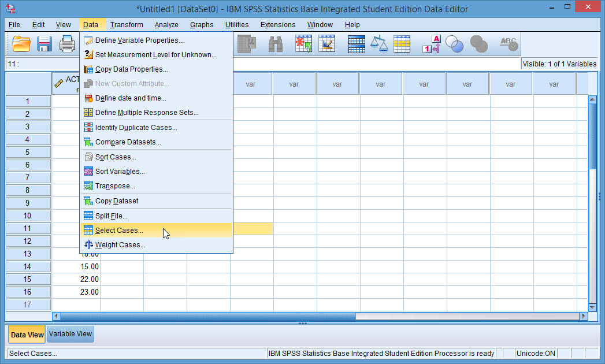
Task: Open the Window menu
Action: tap(320, 25)
